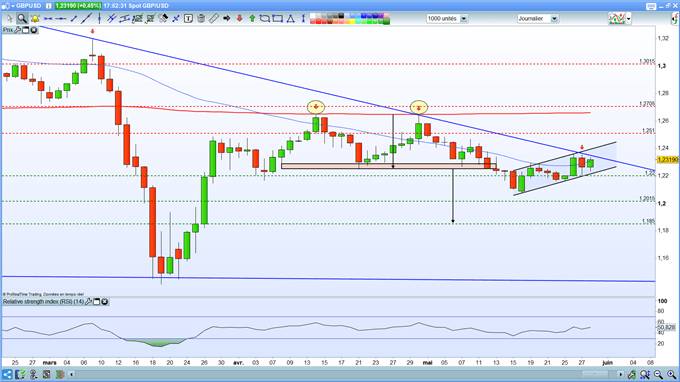Screen dimensions: 680x382
Task: Click the share icon at bottom left
Action: pos(7,374)
